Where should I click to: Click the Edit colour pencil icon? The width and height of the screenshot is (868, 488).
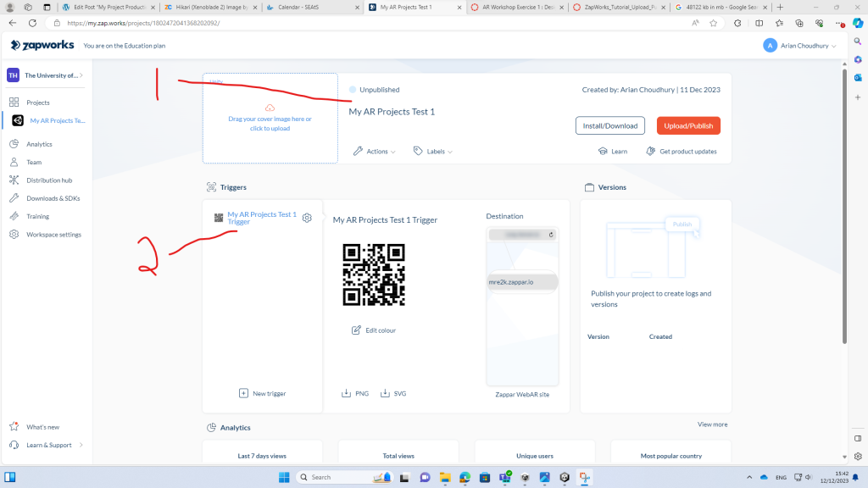coord(357,330)
